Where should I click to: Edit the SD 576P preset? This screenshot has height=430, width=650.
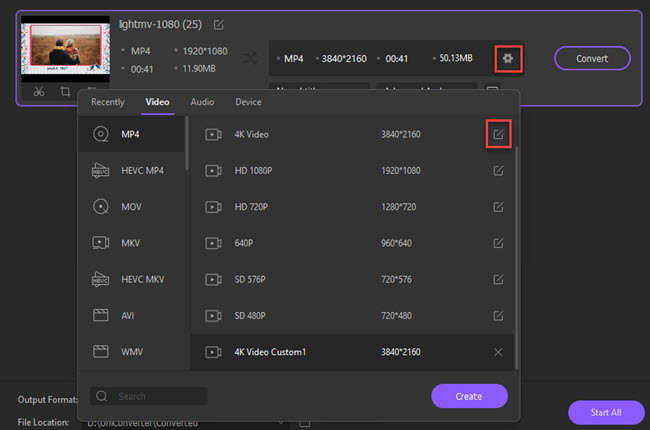pyautogui.click(x=498, y=279)
